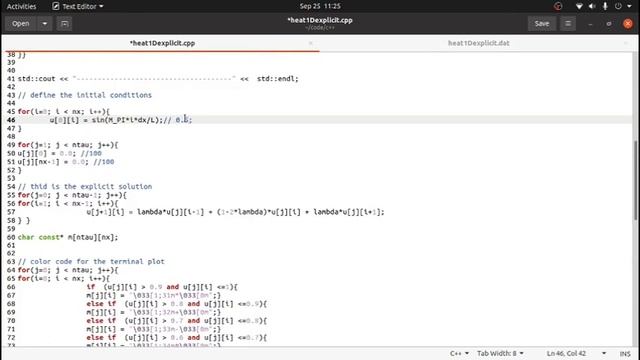
Task: Close the heat1Dexplicit.dat tab
Action: (626, 43)
